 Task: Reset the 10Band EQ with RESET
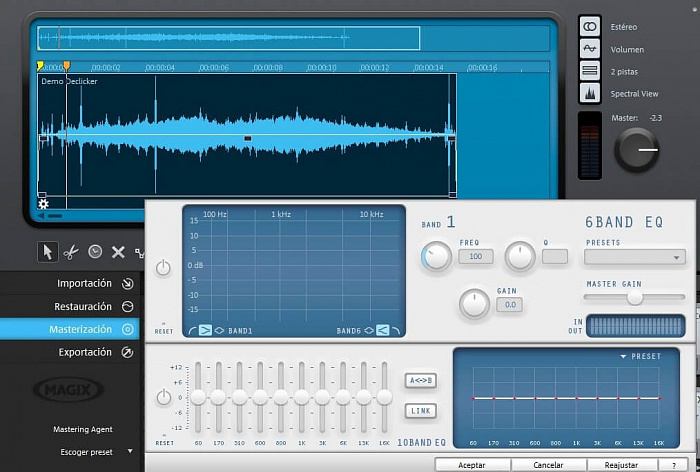[x=164, y=443]
